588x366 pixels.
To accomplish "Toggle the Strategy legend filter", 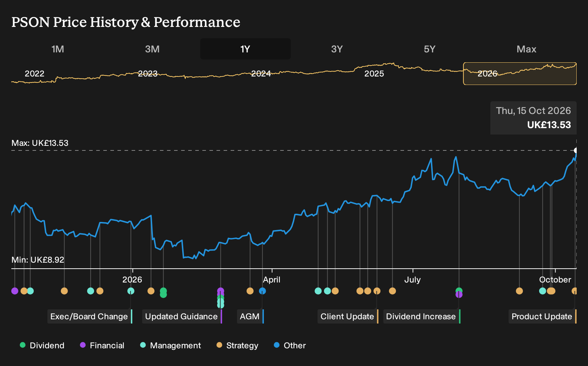I will [237, 345].
